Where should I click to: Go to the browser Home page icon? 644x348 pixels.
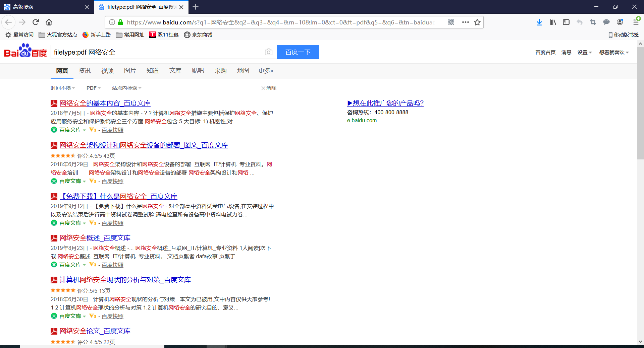(x=49, y=22)
